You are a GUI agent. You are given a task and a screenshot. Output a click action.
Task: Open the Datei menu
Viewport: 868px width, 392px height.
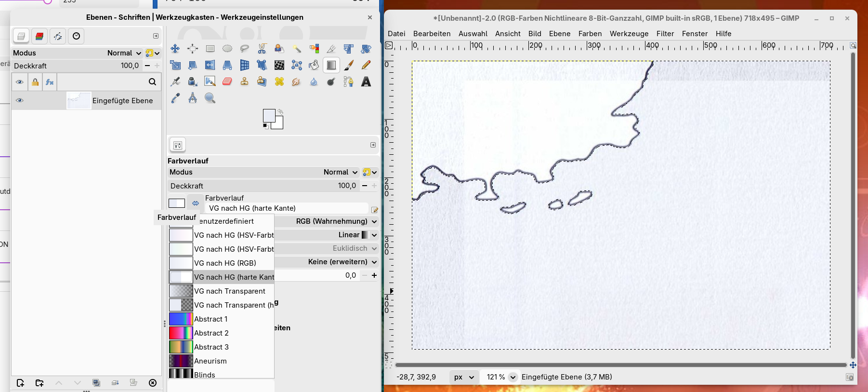coord(396,34)
